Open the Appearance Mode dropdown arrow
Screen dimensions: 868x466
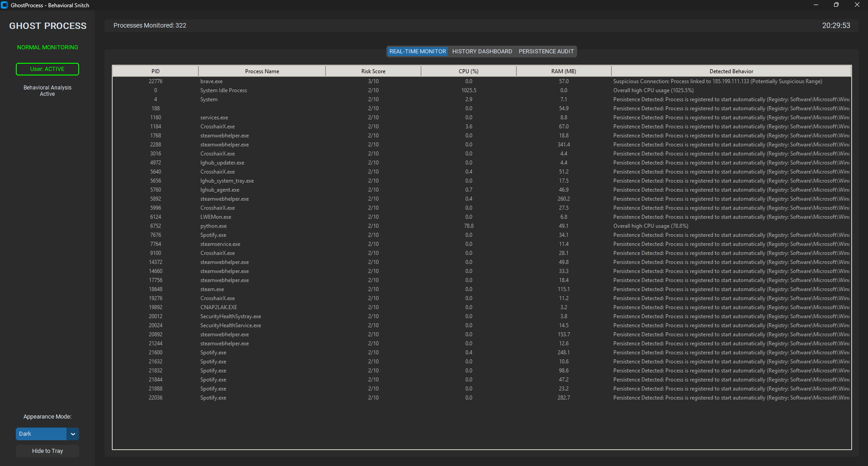[73, 434]
